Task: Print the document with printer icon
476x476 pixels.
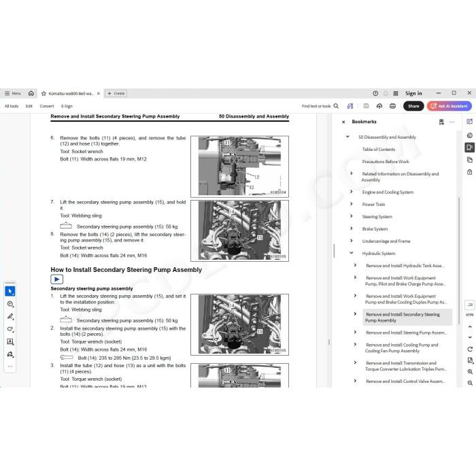Action: [x=392, y=106]
